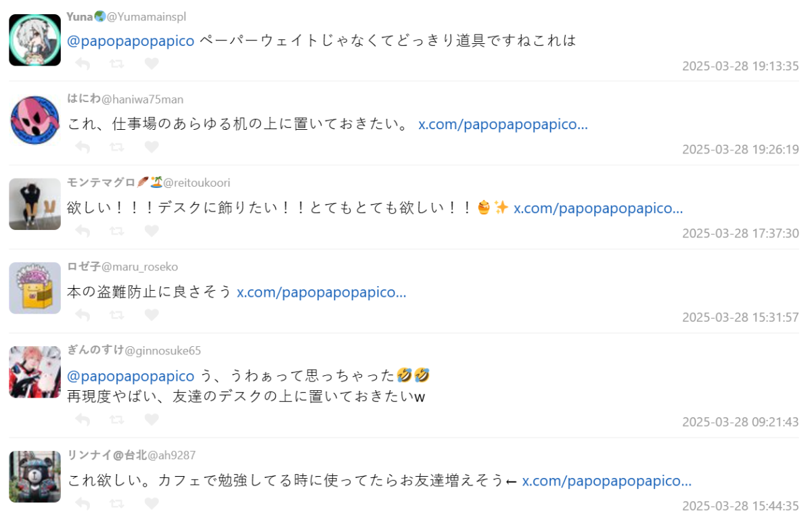This screenshot has width=812, height=520.
Task: Retweet the tweet by reitoukoori
Action: coord(117,231)
